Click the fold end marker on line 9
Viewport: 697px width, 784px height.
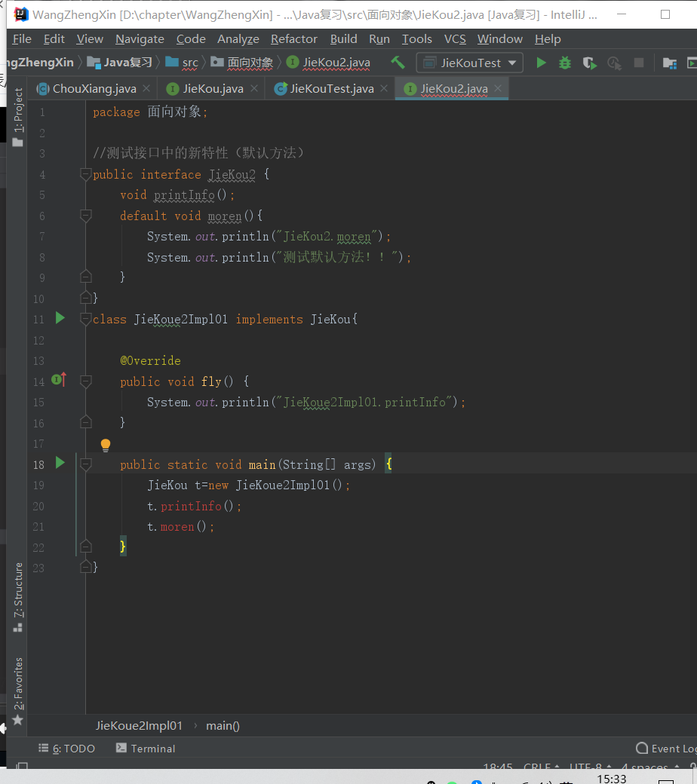pyautogui.click(x=85, y=277)
